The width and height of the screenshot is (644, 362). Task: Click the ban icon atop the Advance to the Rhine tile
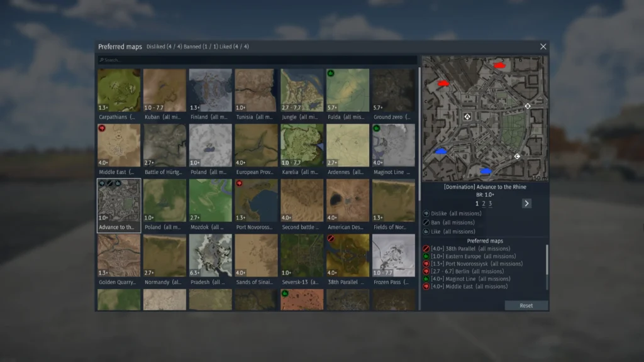[109, 183]
